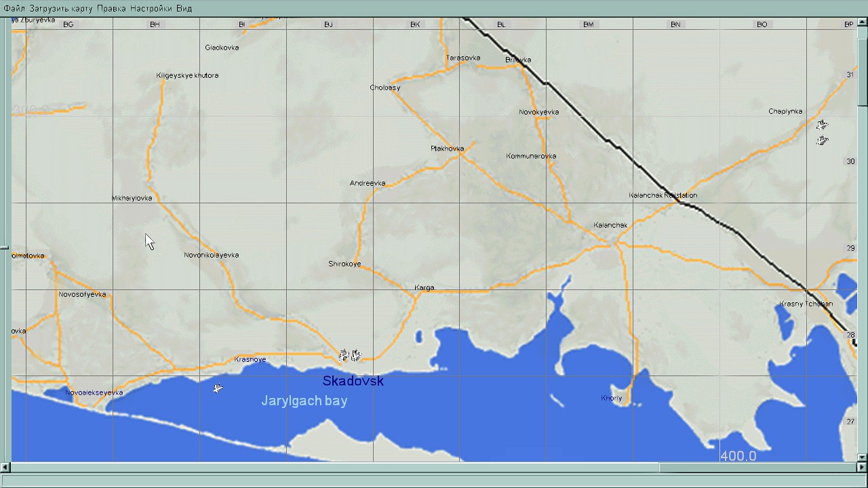Click the Tarasovka town label
The width and height of the screenshot is (868, 488).
[463, 58]
